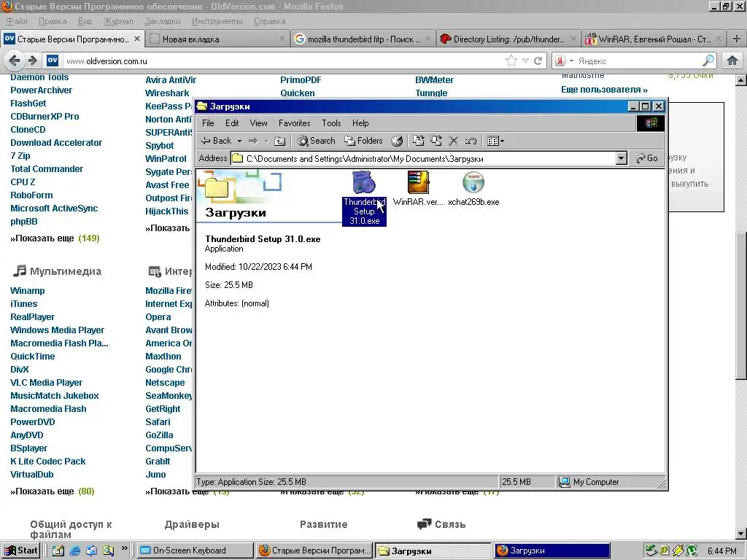Image resolution: width=747 pixels, height=560 pixels.
Task: Select the Thunderbird Setup 31.0.exe file
Action: coord(364,198)
